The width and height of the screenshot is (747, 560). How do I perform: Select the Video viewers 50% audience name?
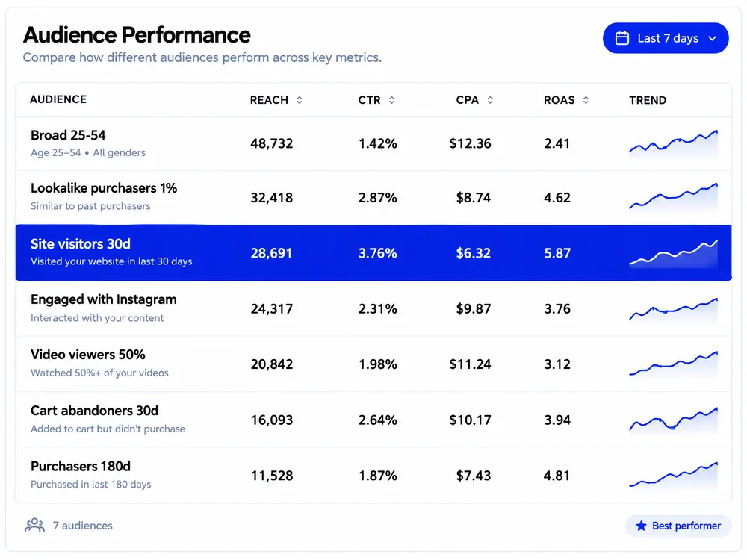88,355
